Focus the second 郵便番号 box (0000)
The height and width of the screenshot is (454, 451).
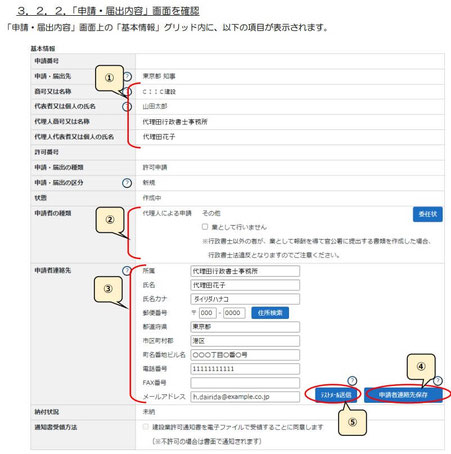click(x=234, y=313)
